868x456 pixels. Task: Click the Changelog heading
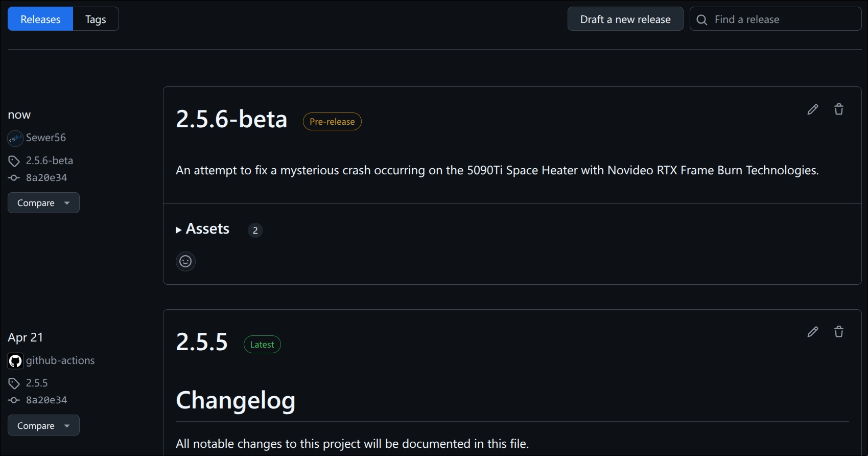236,400
